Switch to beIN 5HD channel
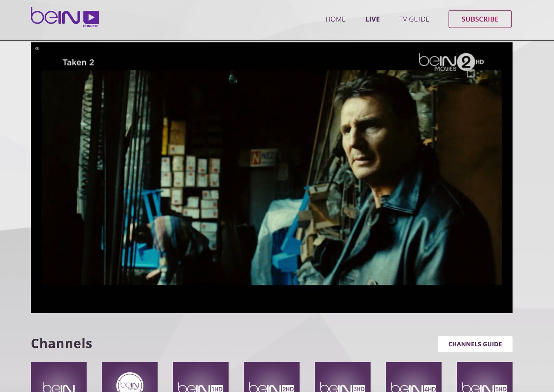 484,377
